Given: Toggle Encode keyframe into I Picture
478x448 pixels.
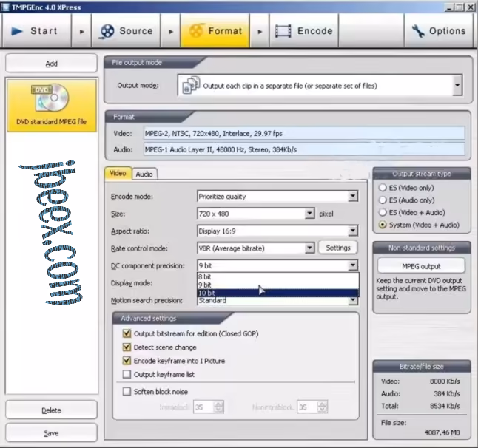Looking at the screenshot, I should click(x=127, y=361).
